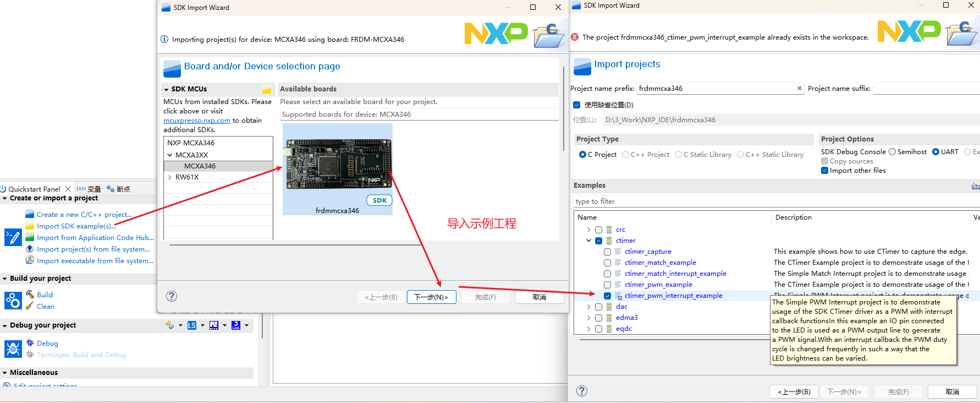Click the help question mark in left wizard
980x403 pixels.
coord(172,296)
